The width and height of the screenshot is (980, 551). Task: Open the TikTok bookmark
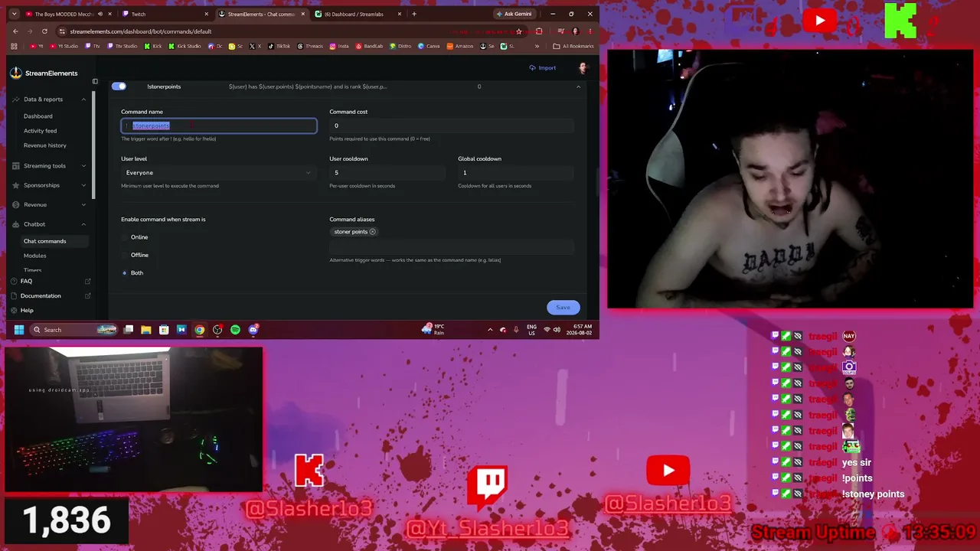[x=279, y=46]
